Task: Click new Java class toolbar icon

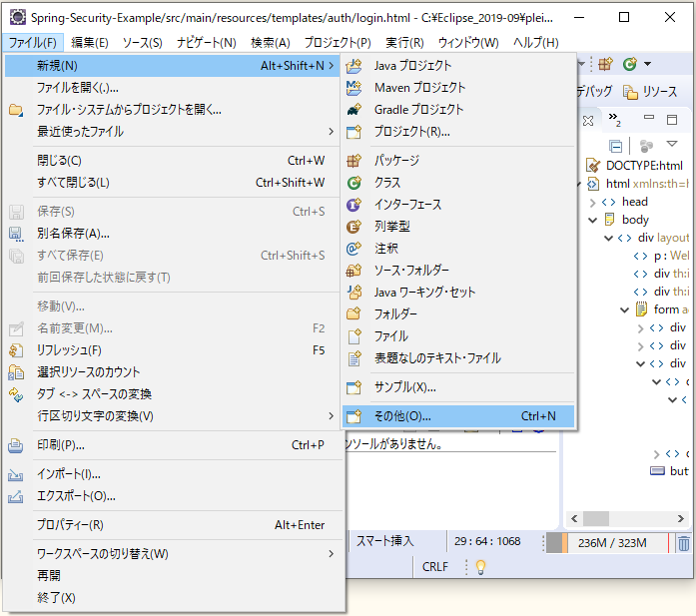Action: pyautogui.click(x=629, y=64)
